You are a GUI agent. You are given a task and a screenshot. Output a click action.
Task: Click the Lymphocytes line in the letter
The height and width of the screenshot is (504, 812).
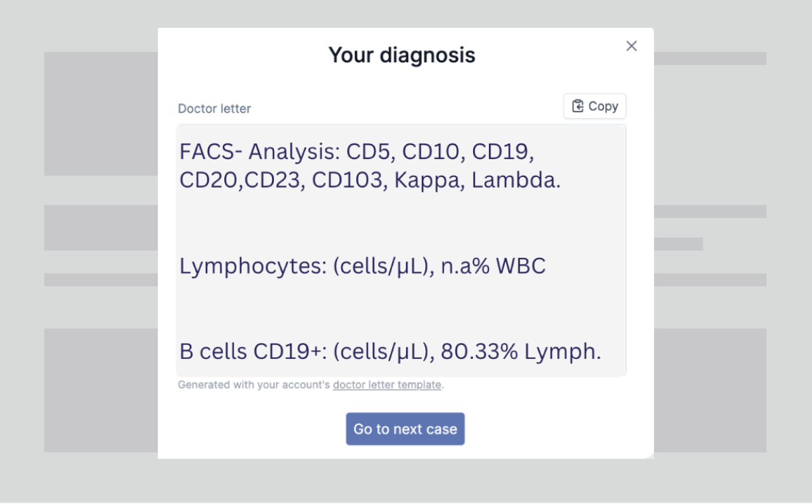coord(362,267)
